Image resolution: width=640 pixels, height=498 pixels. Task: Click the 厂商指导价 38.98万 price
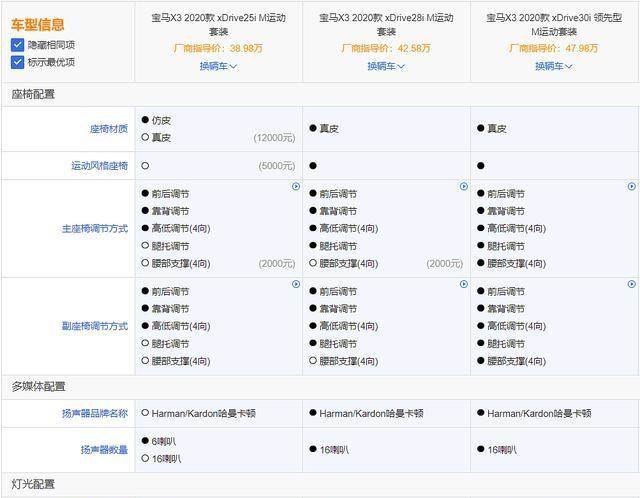pos(218,48)
